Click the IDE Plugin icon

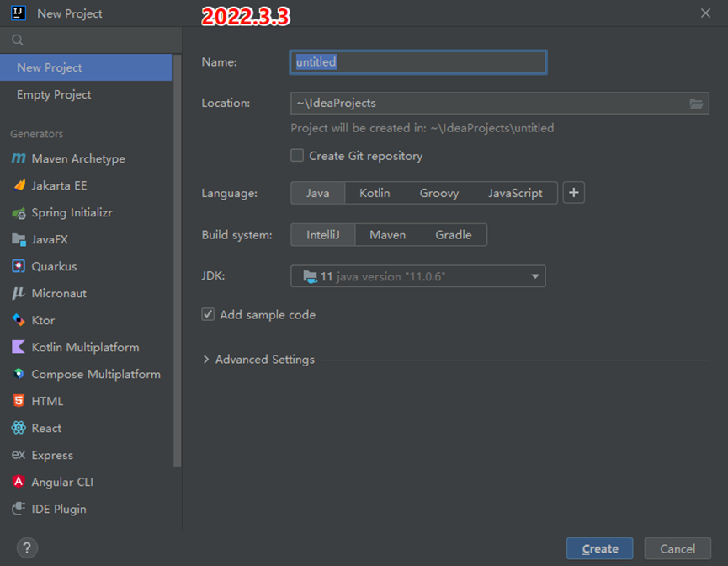point(19,509)
